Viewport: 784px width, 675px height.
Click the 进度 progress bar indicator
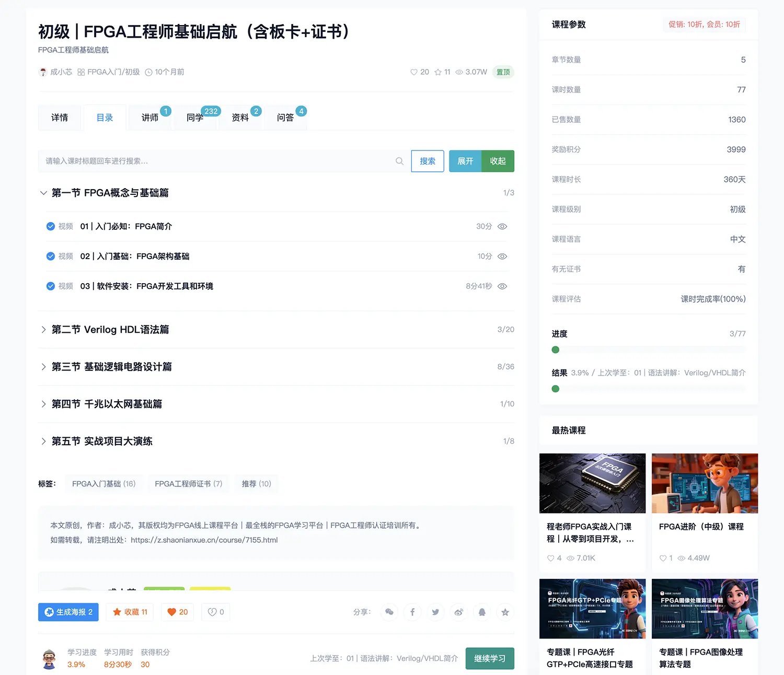coord(556,350)
